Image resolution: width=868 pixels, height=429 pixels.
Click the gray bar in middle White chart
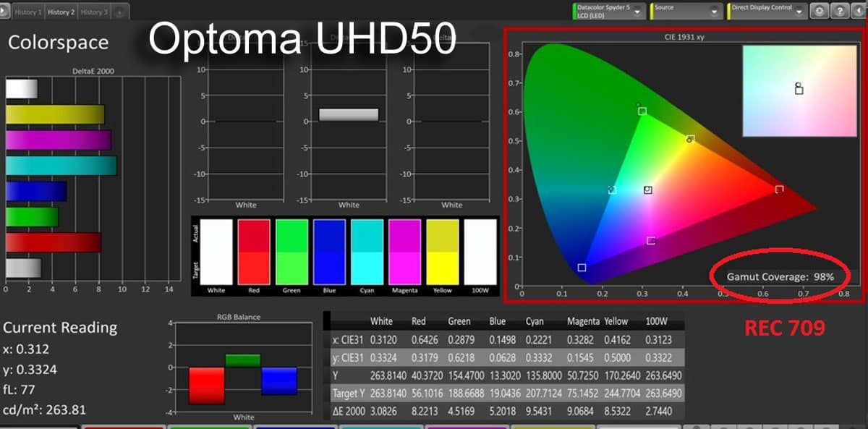click(x=349, y=114)
